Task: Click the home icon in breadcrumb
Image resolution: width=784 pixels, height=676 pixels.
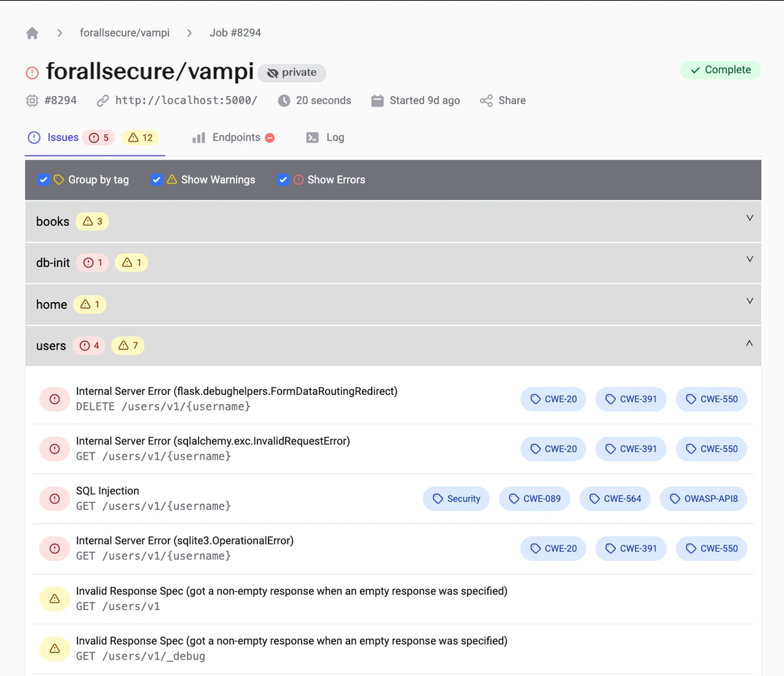Action: 32,33
